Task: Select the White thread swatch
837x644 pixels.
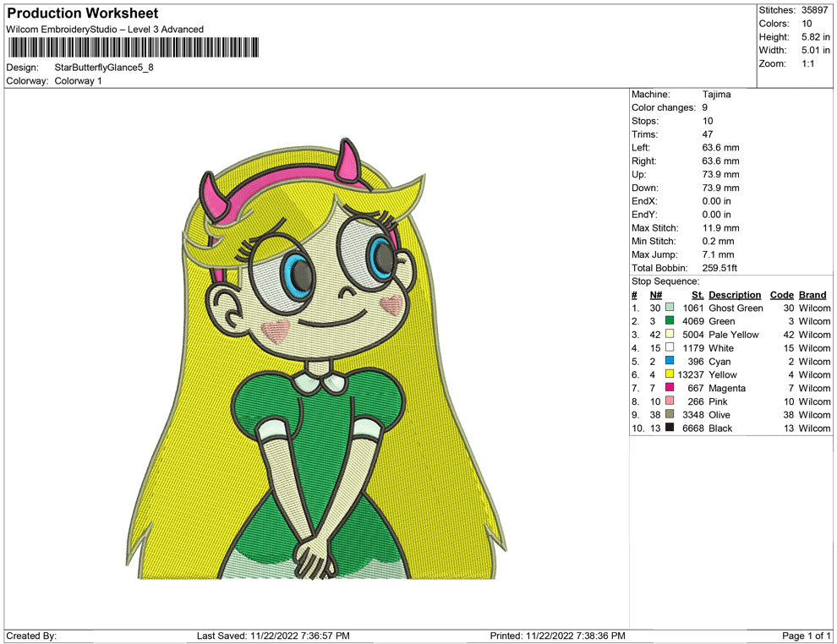Action: coord(670,347)
